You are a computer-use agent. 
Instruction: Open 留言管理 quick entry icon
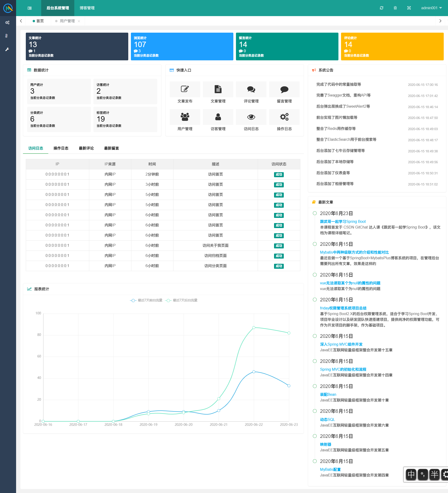(x=284, y=89)
